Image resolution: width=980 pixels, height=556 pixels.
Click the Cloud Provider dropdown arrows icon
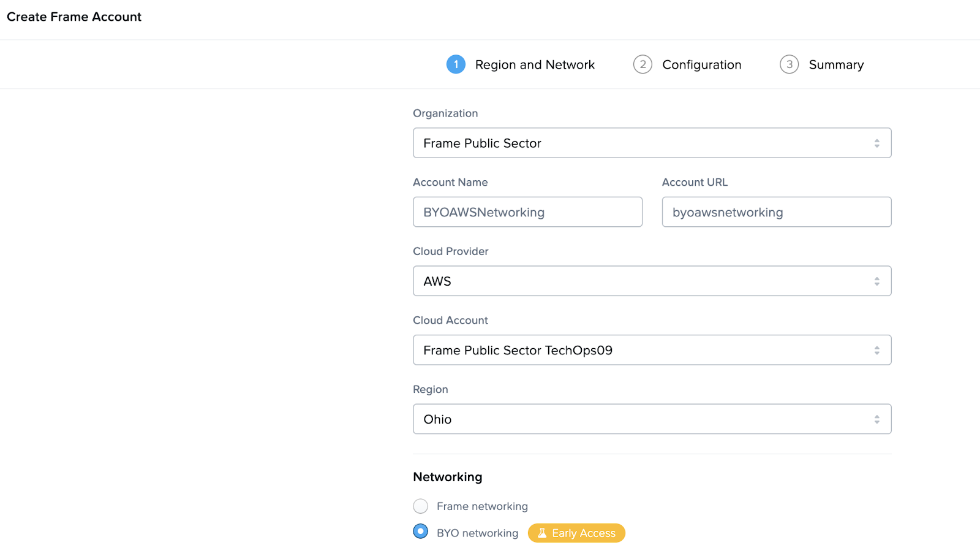pyautogui.click(x=876, y=281)
